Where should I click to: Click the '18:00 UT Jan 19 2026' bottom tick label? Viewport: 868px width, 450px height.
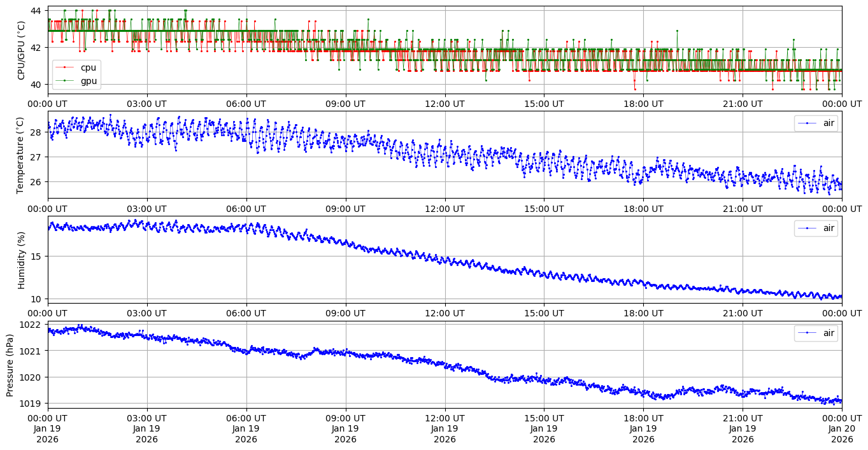pyautogui.click(x=643, y=428)
